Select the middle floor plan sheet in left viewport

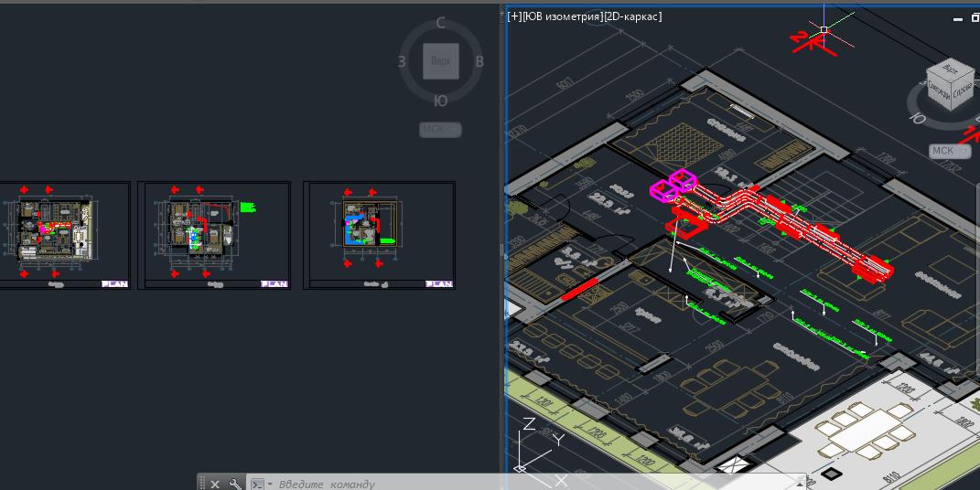click(x=214, y=234)
